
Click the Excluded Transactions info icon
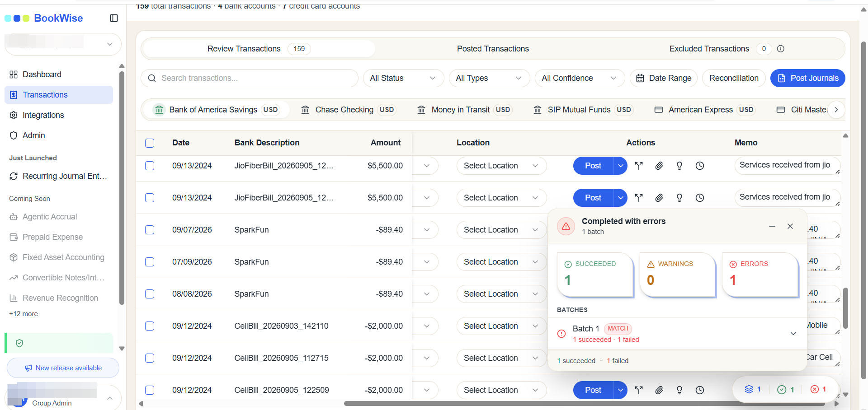point(781,49)
